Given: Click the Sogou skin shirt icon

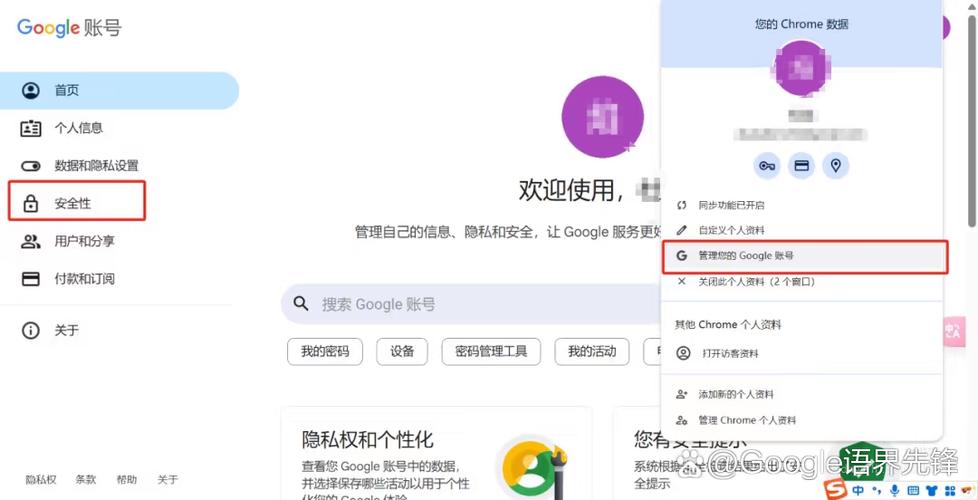Looking at the screenshot, I should pyautogui.click(x=932, y=490).
